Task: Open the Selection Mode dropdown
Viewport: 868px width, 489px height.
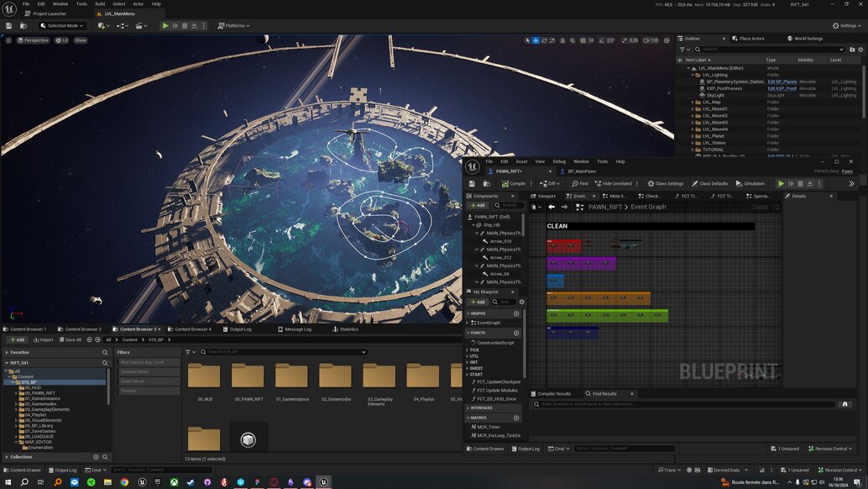Action: coord(63,26)
